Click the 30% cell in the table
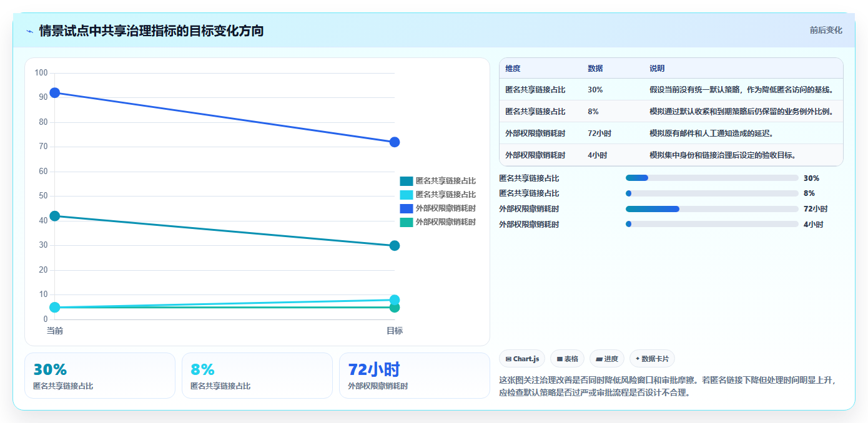 point(595,90)
